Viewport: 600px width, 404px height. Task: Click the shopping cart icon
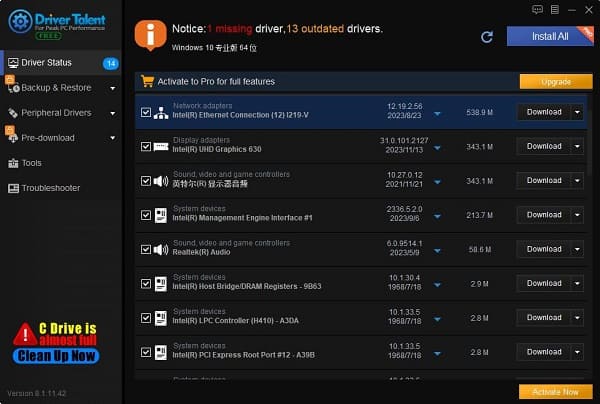(x=147, y=81)
